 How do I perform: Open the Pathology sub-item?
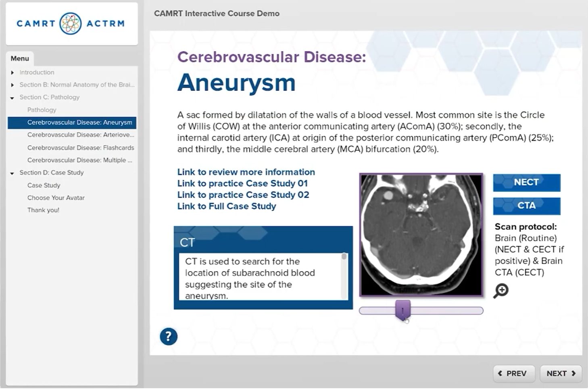coord(42,110)
